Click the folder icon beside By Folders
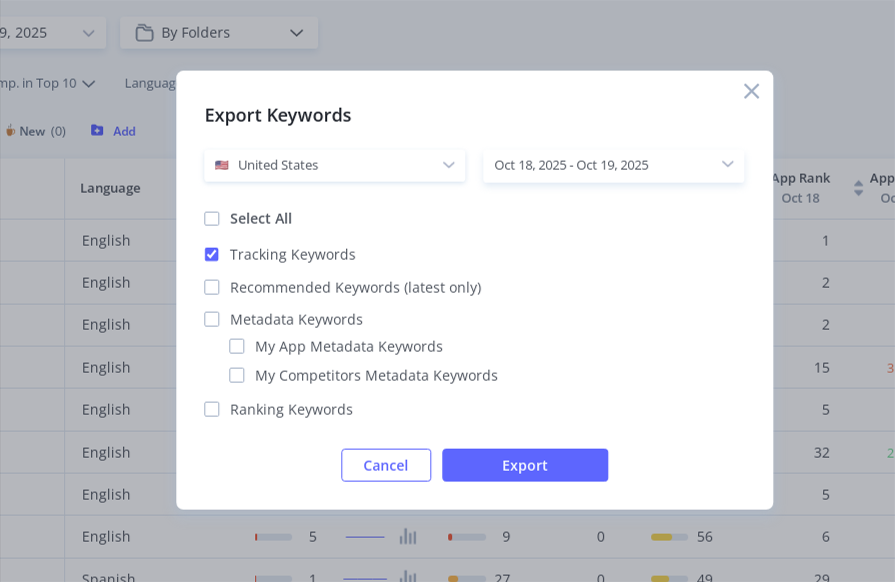The image size is (895, 582). pyautogui.click(x=144, y=33)
